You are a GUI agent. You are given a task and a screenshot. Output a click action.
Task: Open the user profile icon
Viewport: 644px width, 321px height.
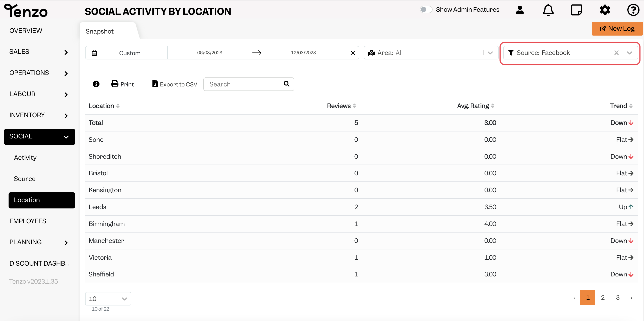(520, 10)
